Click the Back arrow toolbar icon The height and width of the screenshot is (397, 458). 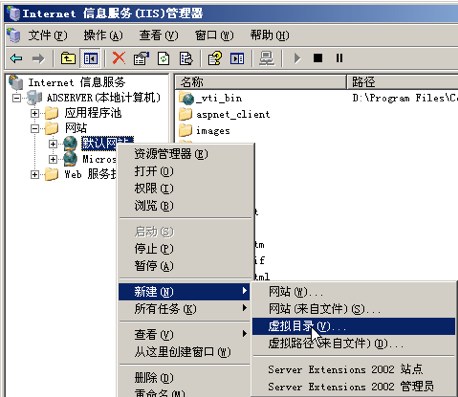pos(16,59)
